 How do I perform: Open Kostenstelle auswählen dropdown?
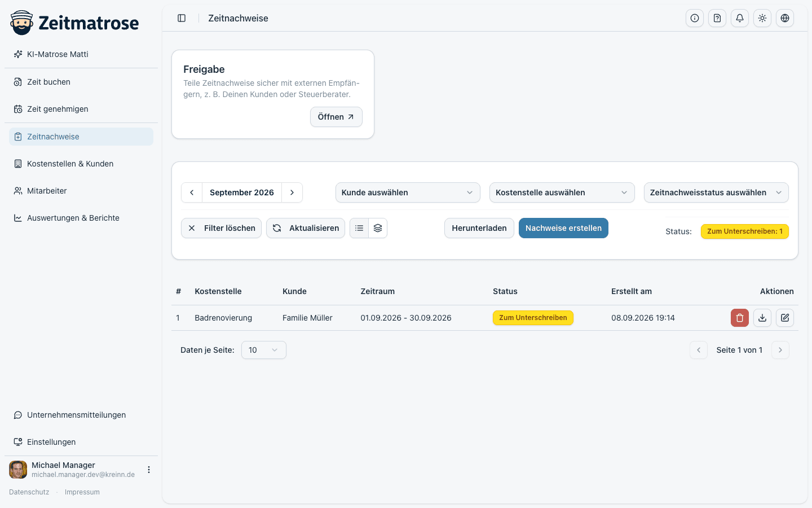(562, 192)
